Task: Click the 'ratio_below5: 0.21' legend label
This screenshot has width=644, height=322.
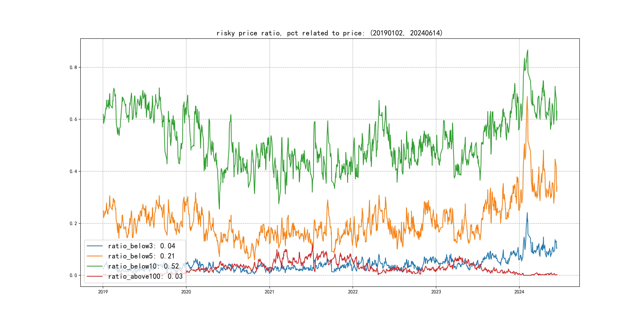Action: [141, 256]
